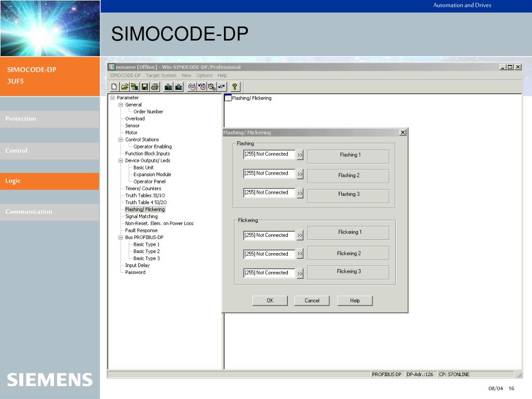Click the upload-from-device icon with up arrow
The image size is (532, 399).
[179, 87]
